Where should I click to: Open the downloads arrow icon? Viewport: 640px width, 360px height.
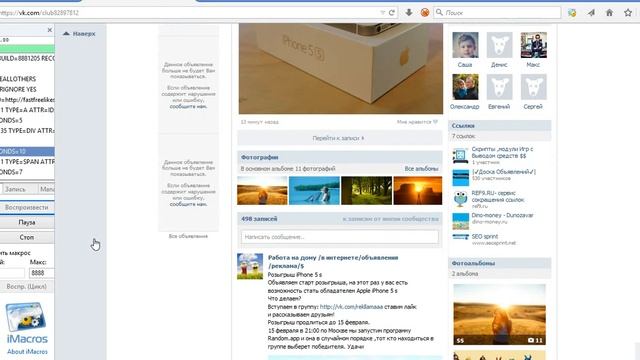coord(409,13)
